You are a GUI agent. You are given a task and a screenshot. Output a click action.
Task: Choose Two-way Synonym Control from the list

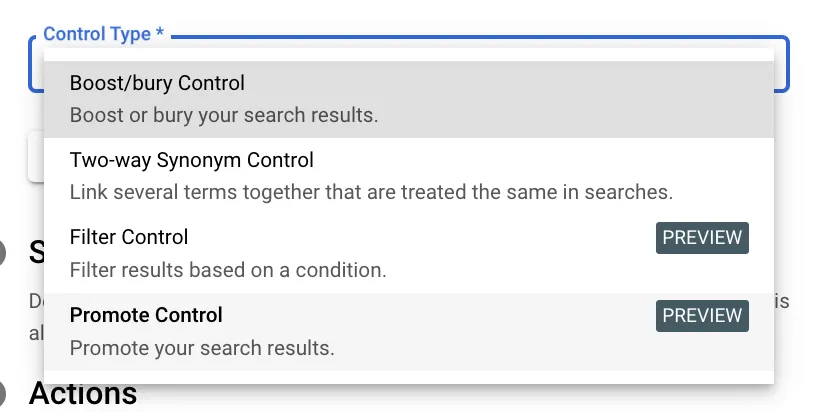(408, 175)
